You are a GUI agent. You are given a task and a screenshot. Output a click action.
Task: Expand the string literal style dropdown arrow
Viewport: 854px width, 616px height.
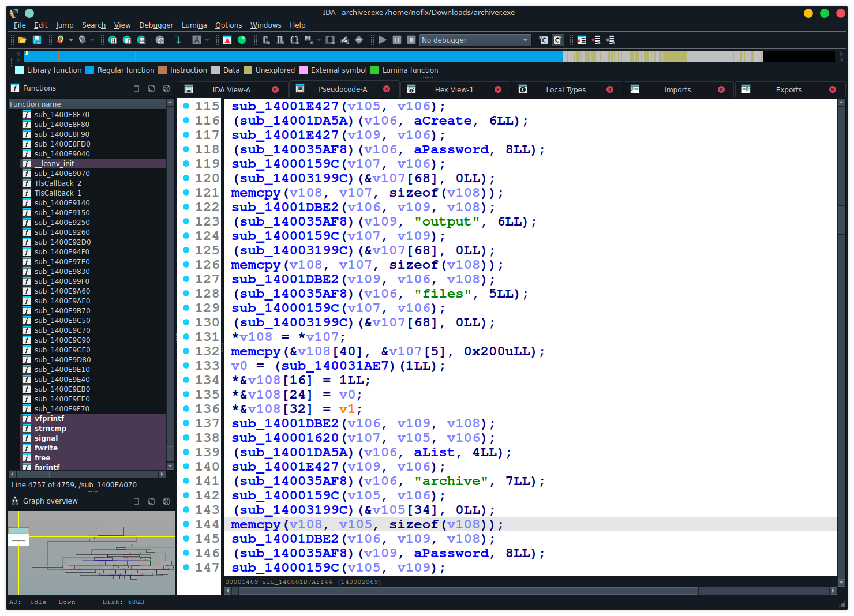click(x=207, y=40)
